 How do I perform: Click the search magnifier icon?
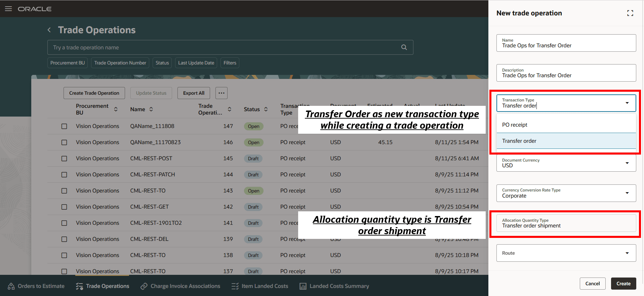tap(404, 47)
